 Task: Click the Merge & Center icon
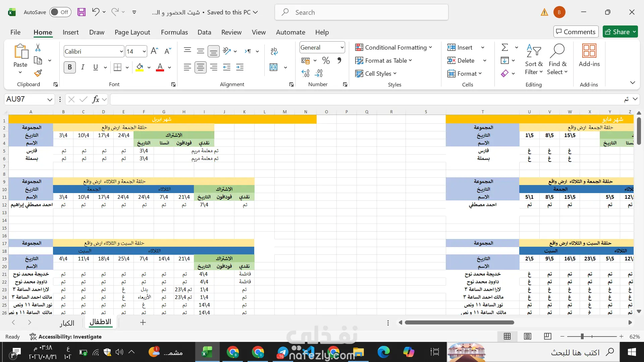click(274, 67)
